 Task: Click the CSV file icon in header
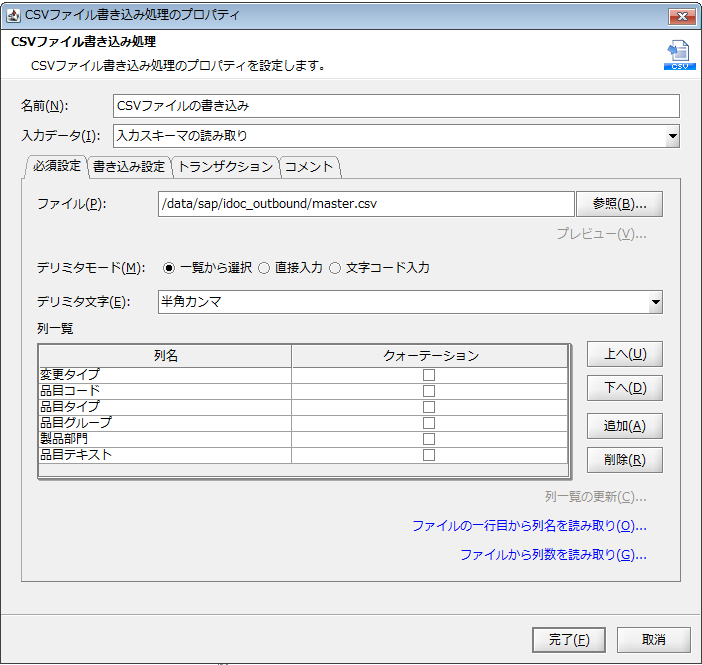tap(679, 55)
